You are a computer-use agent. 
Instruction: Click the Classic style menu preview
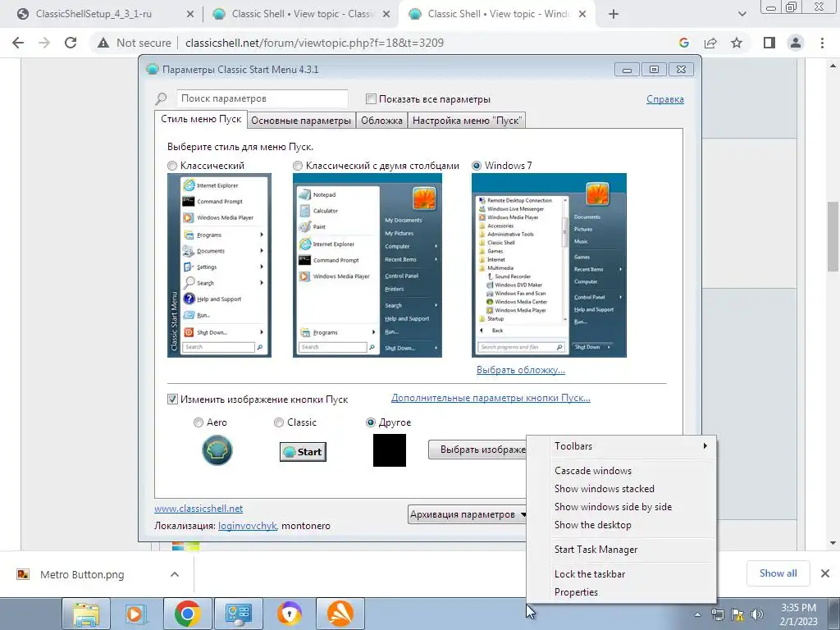click(219, 265)
